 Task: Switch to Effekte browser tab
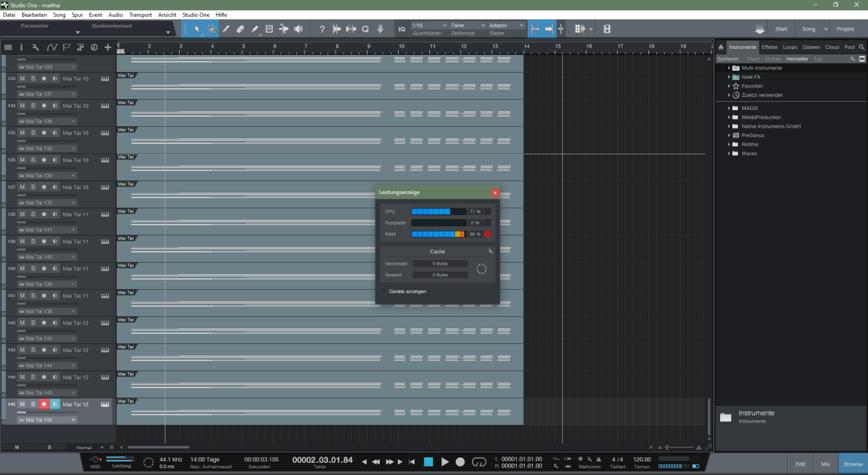point(770,47)
